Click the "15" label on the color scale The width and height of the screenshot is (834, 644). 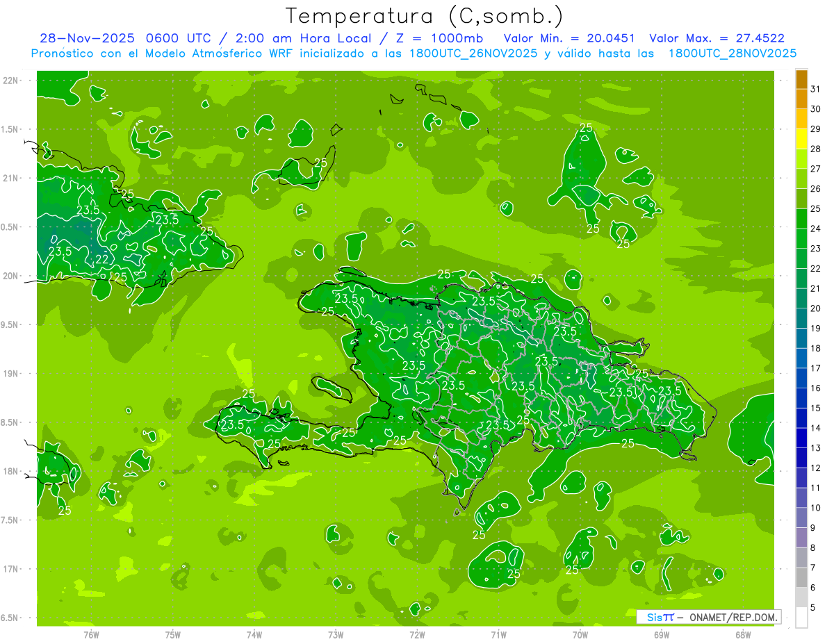pyautogui.click(x=815, y=408)
